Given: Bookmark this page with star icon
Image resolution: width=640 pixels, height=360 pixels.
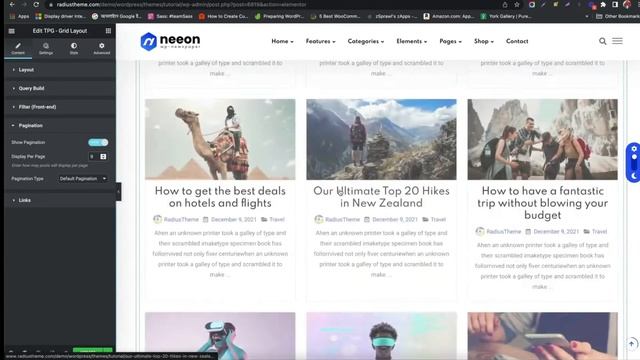Looking at the screenshot, I should click(x=517, y=4).
